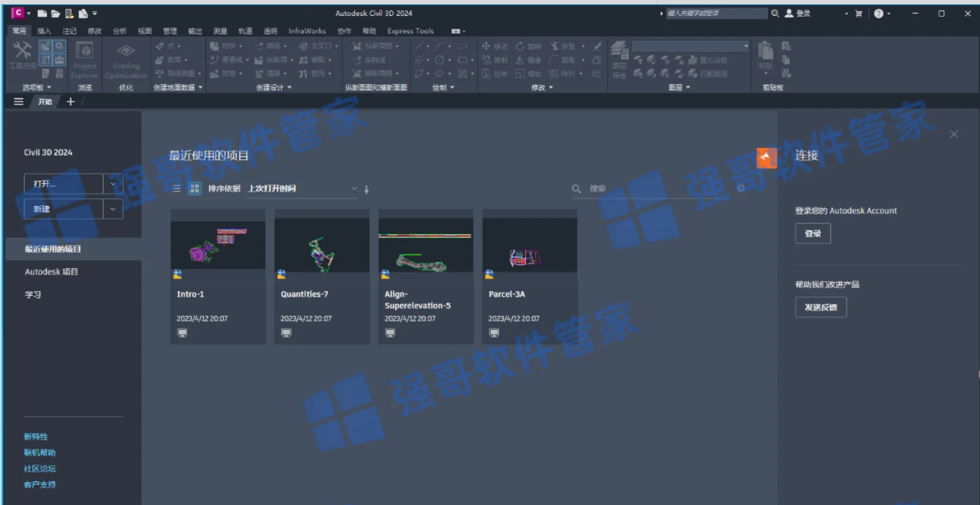The height and width of the screenshot is (505, 980).
Task: Click the New file icon in quick access toolbar
Action: (42, 13)
